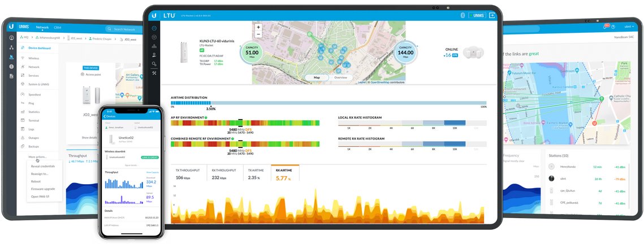Image resolution: width=644 pixels, height=244 pixels.
Task: Click the Ubiquiti logo in UNMS header
Action: [x=11, y=27]
